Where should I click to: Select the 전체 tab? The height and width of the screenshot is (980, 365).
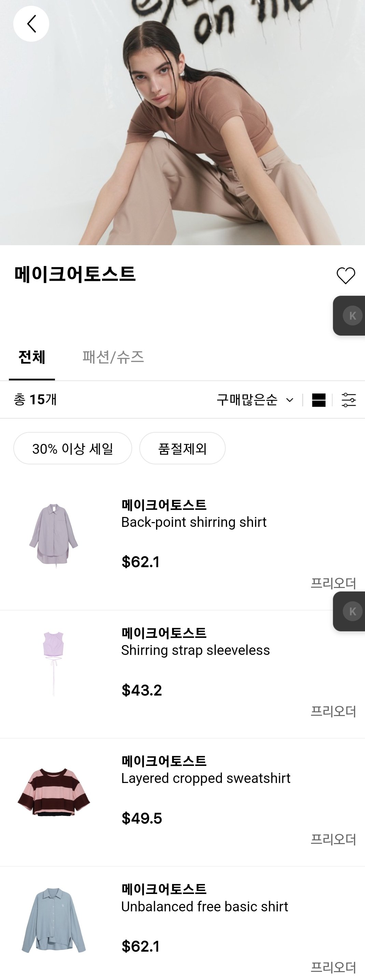pyautogui.click(x=32, y=357)
